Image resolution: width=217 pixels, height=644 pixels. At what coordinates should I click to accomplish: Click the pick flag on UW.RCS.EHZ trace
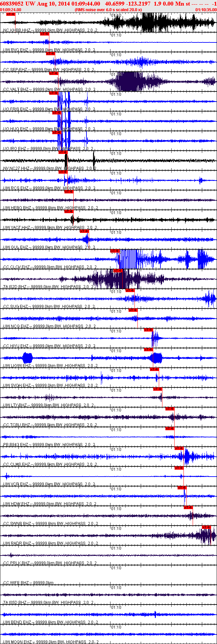coord(63,172)
